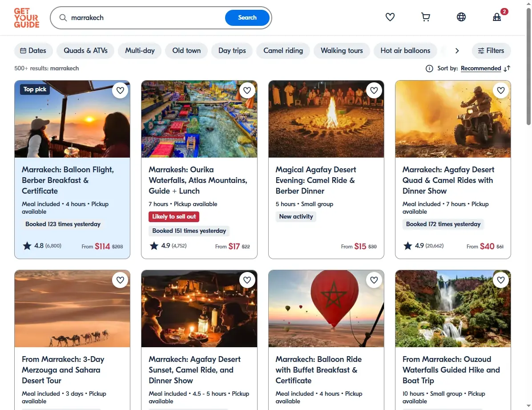Save Balloon Ride with Buffet Breakfast to wishlist
This screenshot has height=410, width=532.
click(x=374, y=280)
